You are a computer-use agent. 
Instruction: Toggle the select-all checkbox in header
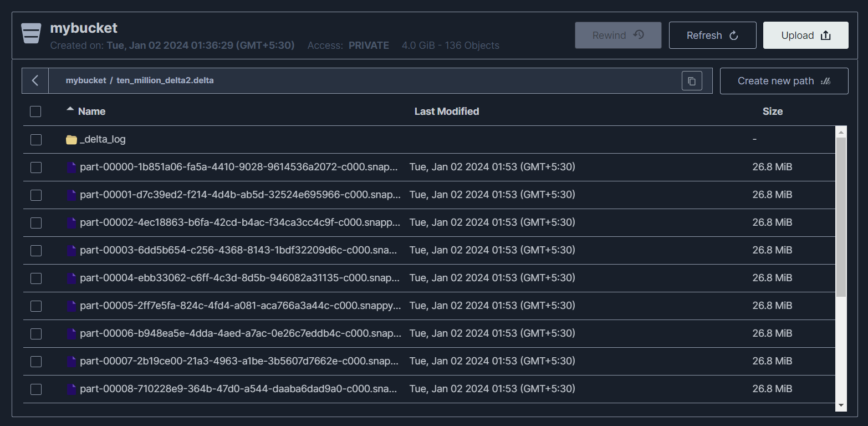click(35, 111)
